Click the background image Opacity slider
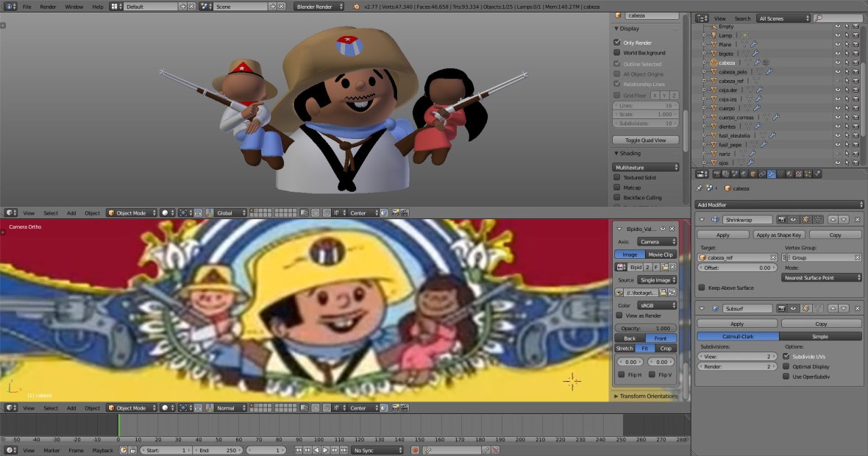The width and height of the screenshot is (868, 456). pos(646,328)
